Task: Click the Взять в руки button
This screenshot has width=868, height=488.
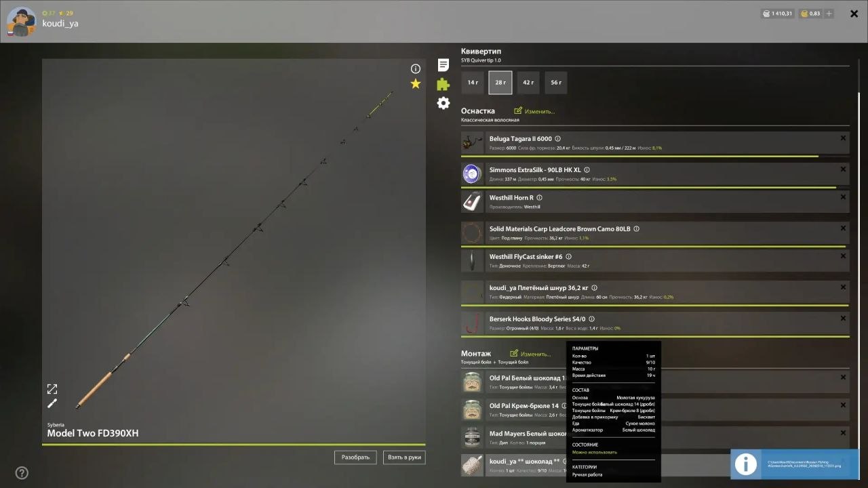Action: click(x=404, y=457)
